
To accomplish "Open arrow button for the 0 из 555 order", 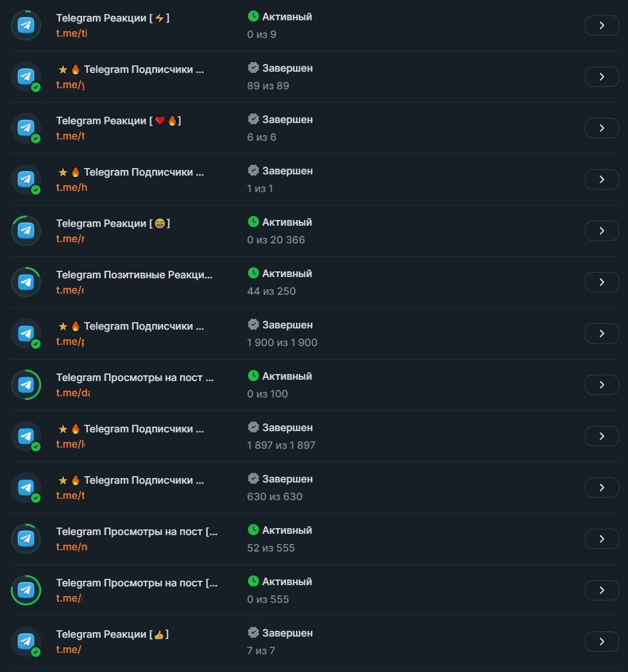I will coord(601,590).
